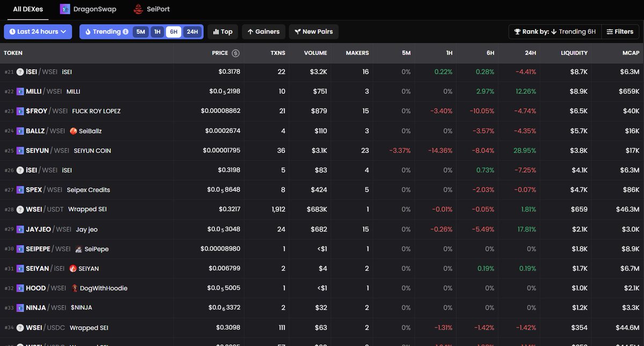The image size is (644, 346).
Task: Show Top pairs
Action: coord(223,32)
